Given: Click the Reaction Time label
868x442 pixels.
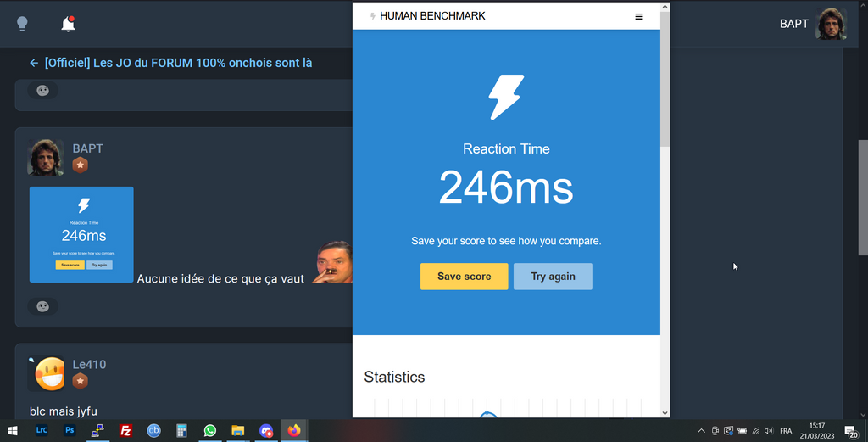Looking at the screenshot, I should (506, 149).
